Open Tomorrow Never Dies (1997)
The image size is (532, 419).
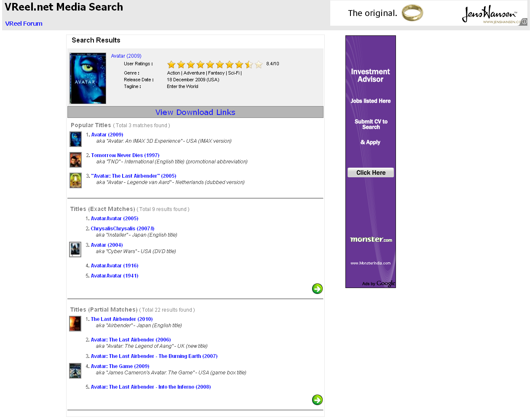(125, 155)
